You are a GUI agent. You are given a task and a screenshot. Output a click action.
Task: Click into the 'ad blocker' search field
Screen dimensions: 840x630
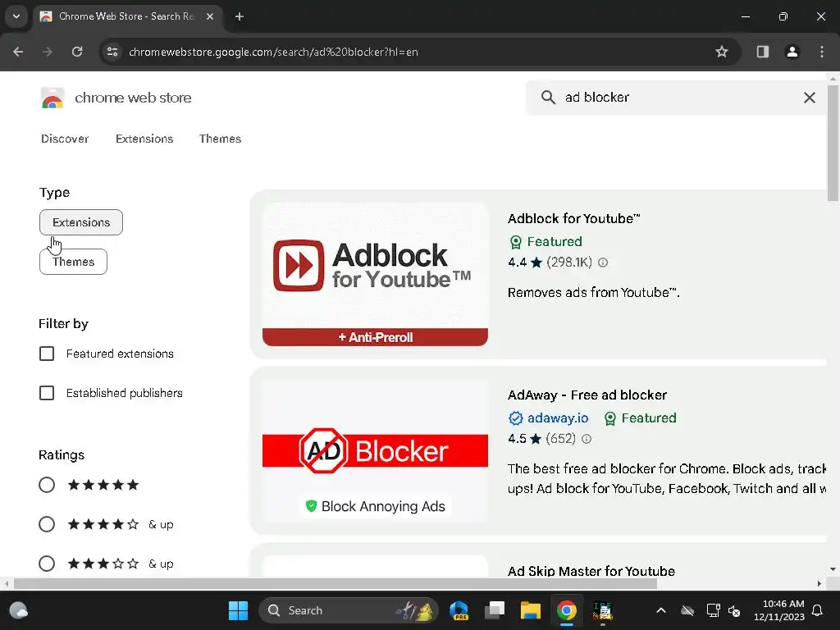point(678,98)
